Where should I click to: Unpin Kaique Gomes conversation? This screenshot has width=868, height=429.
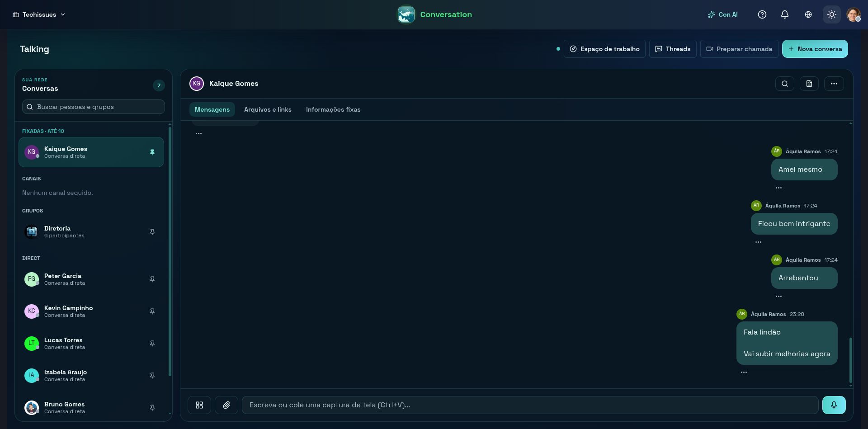pyautogui.click(x=152, y=152)
